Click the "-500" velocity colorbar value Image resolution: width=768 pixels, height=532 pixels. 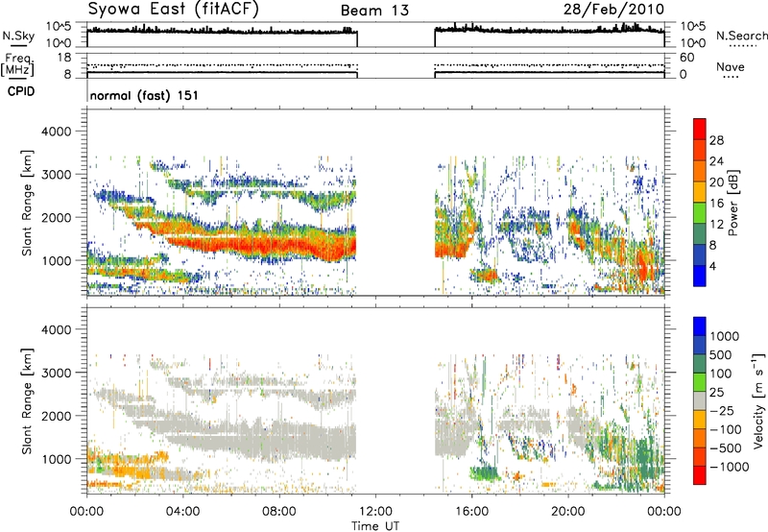pos(725,448)
